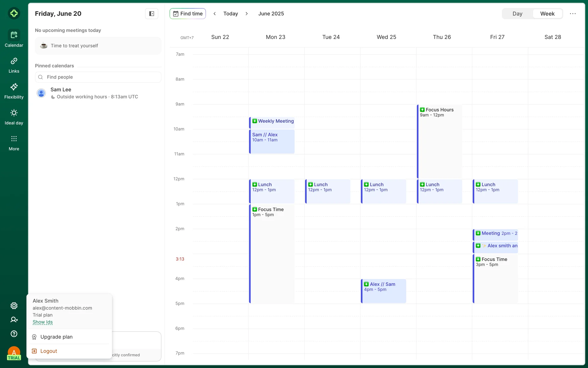Open the Sam // Alex event on Monday
The height and width of the screenshot is (368, 588).
[272, 141]
